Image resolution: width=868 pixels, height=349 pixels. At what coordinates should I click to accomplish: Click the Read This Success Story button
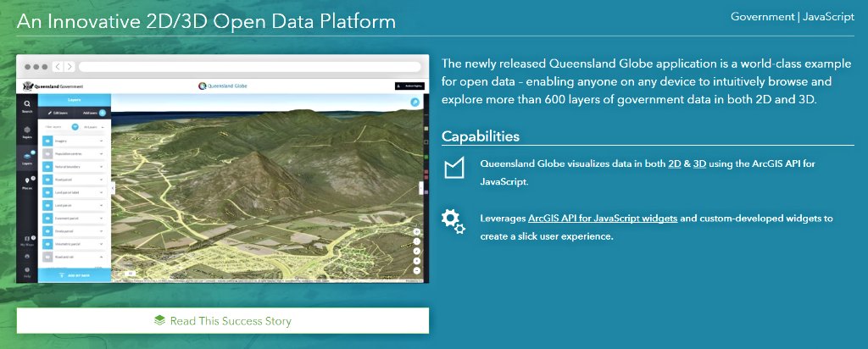point(223,321)
